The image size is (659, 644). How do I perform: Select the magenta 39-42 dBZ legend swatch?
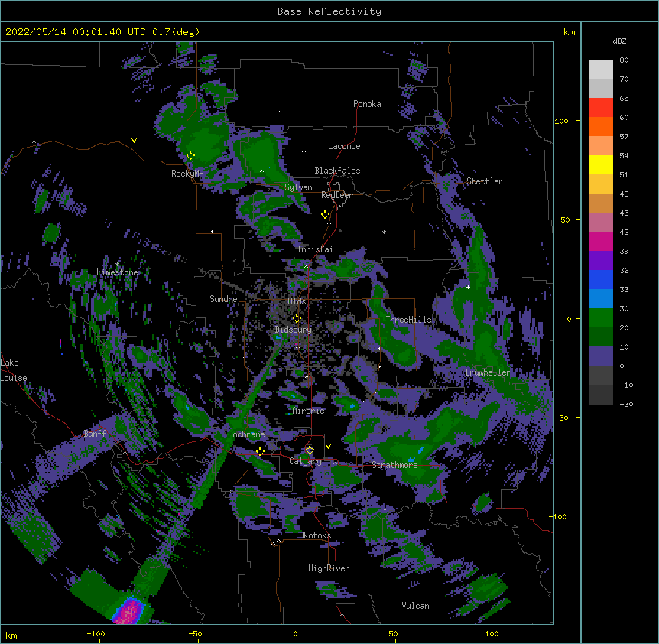[x=601, y=241]
